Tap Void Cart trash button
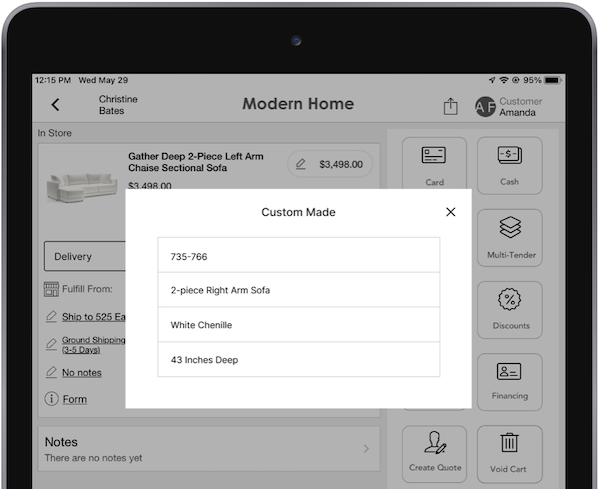Viewport: 600px width, 489px height. tap(509, 454)
